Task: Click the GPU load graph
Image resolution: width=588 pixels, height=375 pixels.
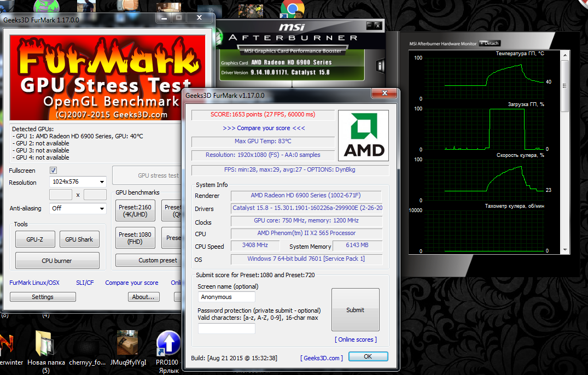Action: pos(484,129)
